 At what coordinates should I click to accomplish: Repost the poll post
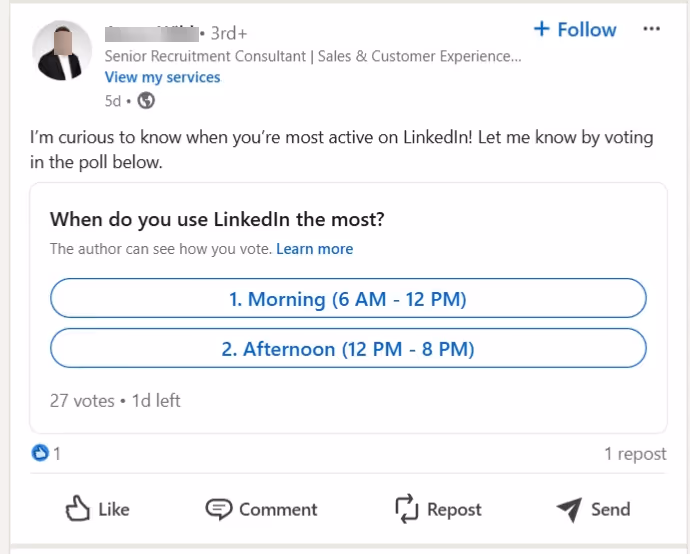(438, 509)
